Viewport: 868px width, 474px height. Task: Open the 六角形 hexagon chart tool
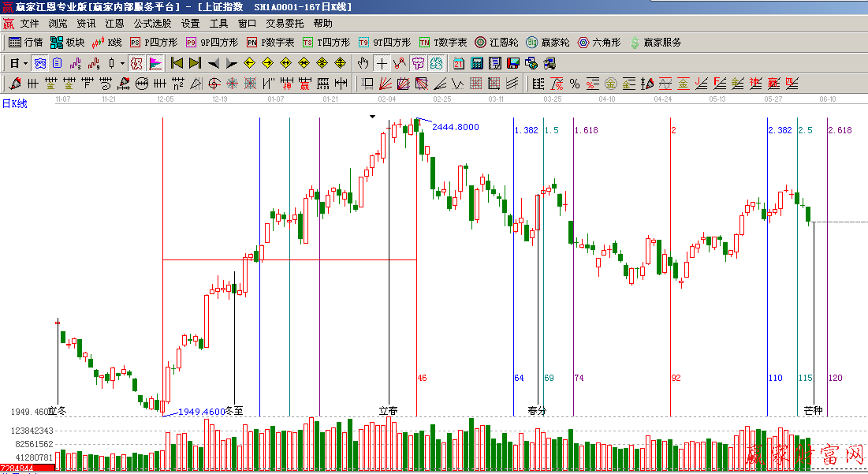598,43
